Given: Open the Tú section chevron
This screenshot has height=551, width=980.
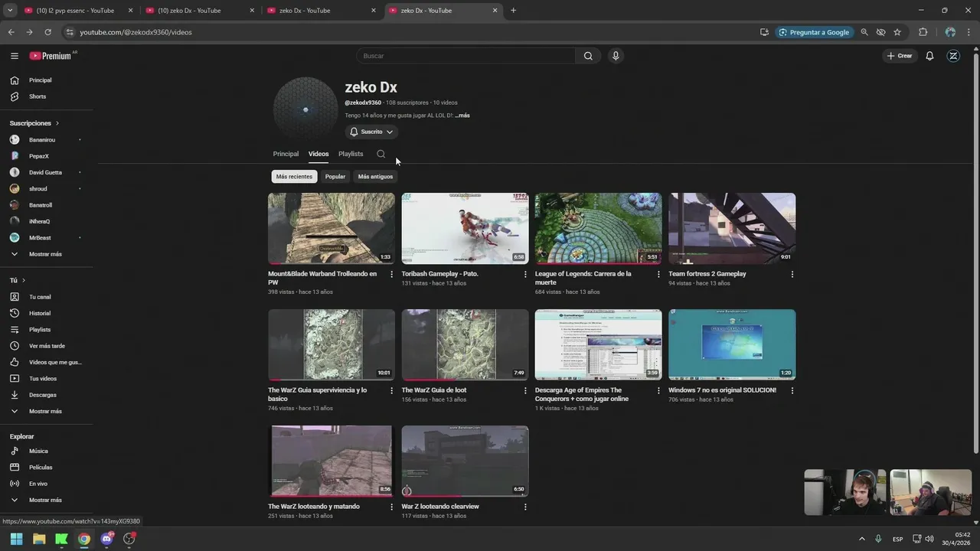Looking at the screenshot, I should (24, 280).
